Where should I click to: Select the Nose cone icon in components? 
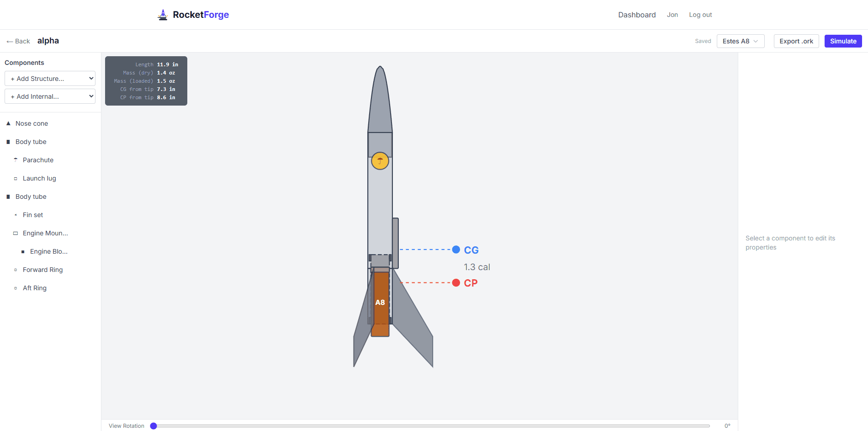point(8,123)
